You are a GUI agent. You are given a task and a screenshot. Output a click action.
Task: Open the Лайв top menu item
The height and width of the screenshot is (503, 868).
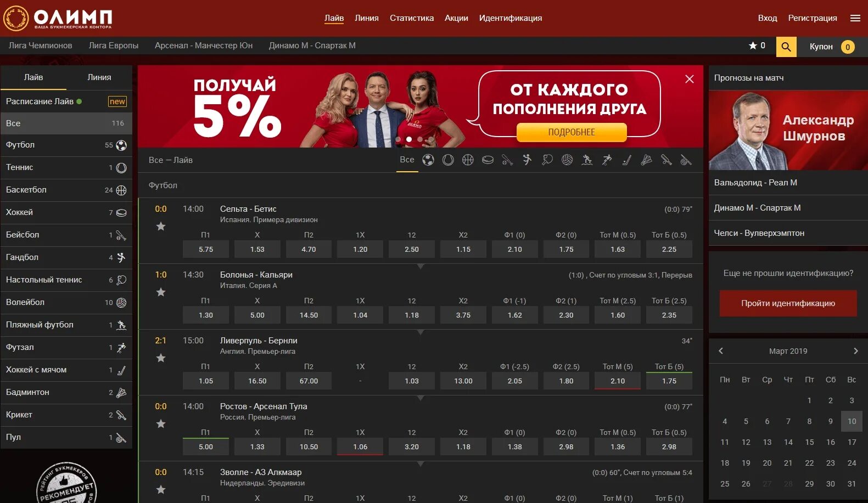click(334, 18)
